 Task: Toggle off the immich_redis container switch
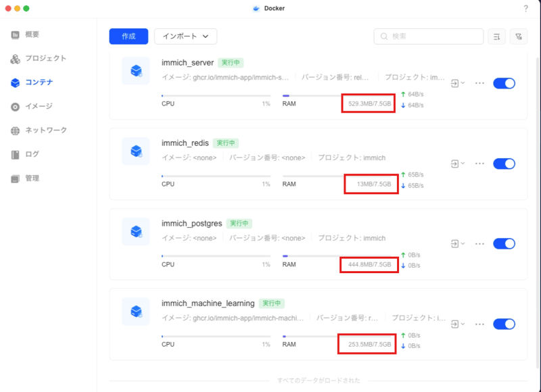[x=504, y=164]
